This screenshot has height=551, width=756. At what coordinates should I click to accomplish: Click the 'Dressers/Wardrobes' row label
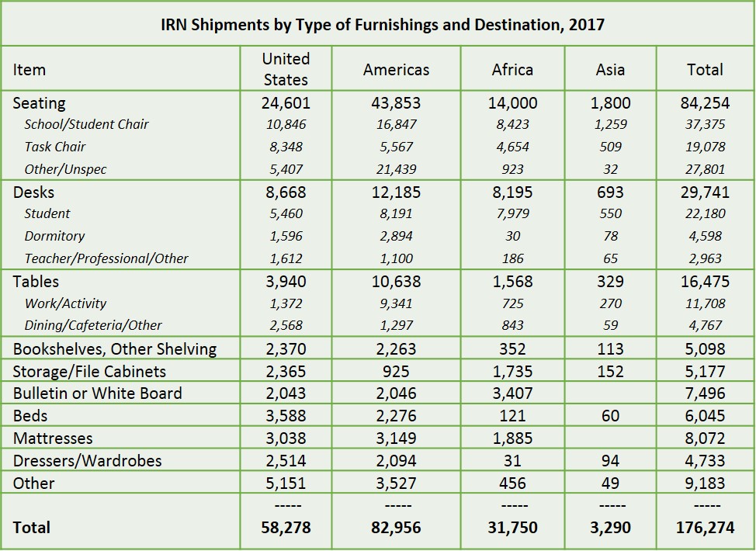click(87, 461)
